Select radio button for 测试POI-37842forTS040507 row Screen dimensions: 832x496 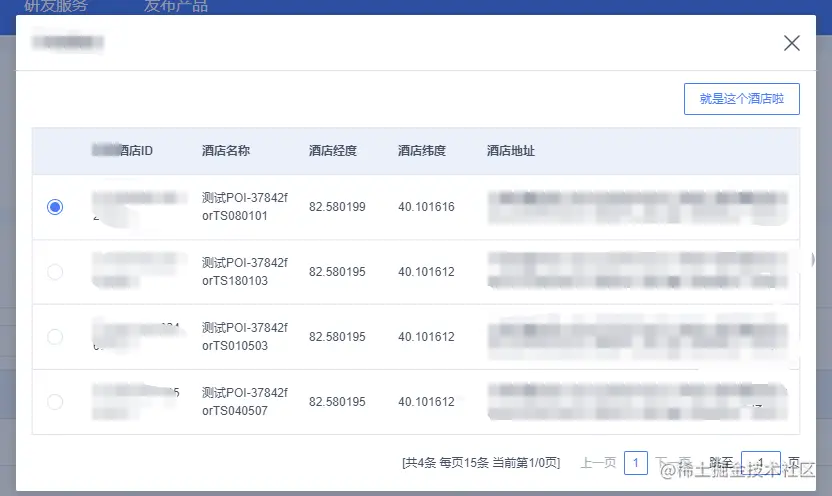point(55,402)
